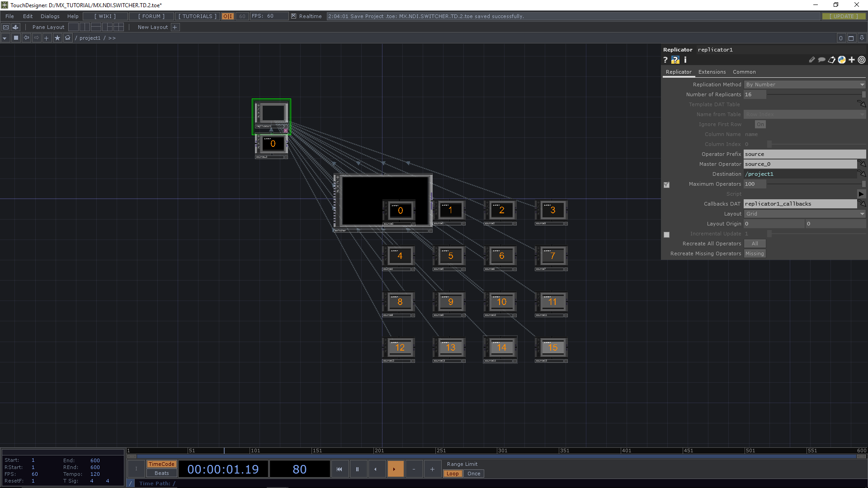This screenshot has width=868, height=488.
Task: Add new layout with plus button
Action: click(175, 27)
